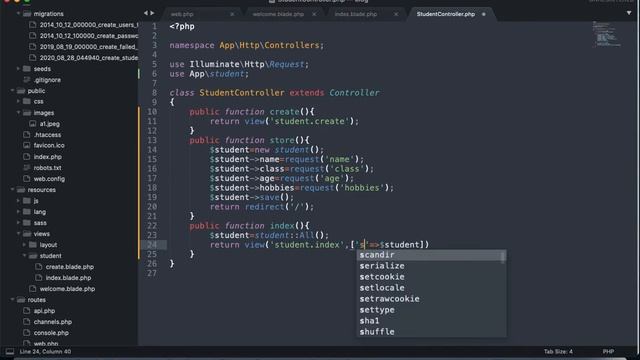Click unsaved dot on StudentController.php tab
The height and width of the screenshot is (360, 640).
484,14
